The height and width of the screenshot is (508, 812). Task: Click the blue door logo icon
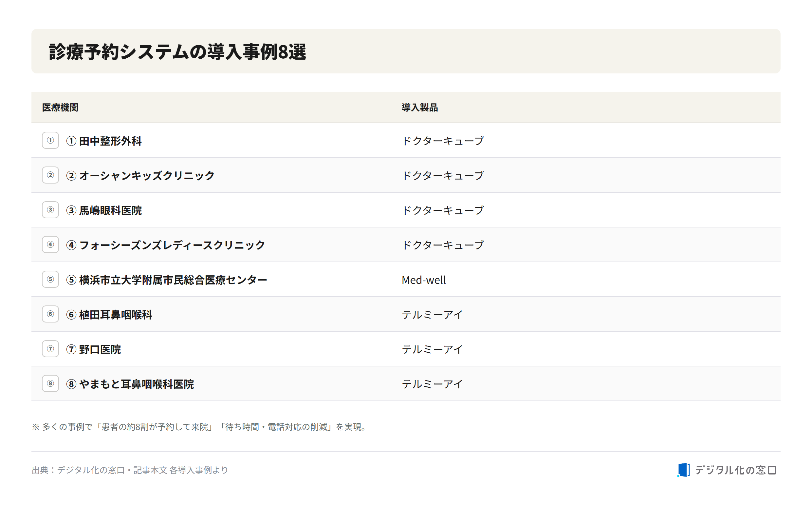pyautogui.click(x=684, y=470)
